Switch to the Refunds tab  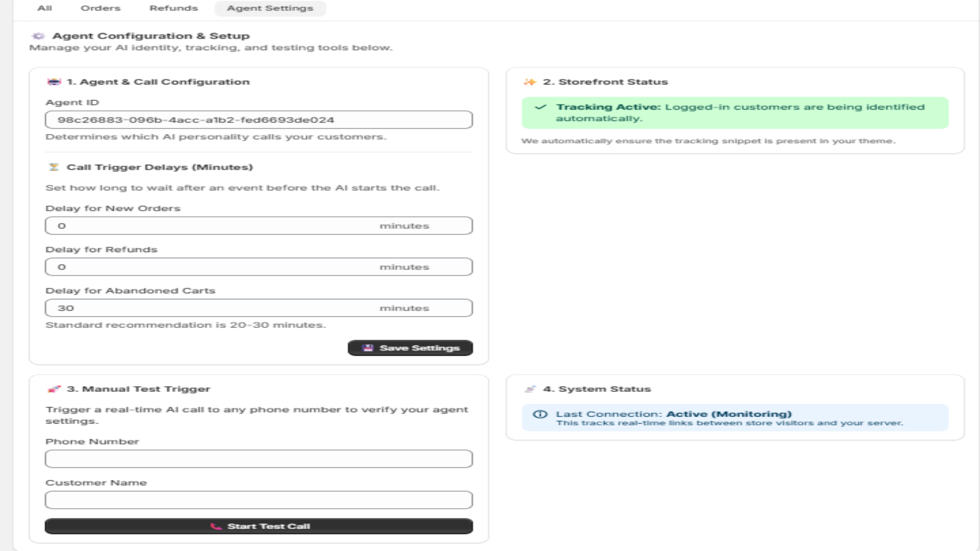pos(173,8)
